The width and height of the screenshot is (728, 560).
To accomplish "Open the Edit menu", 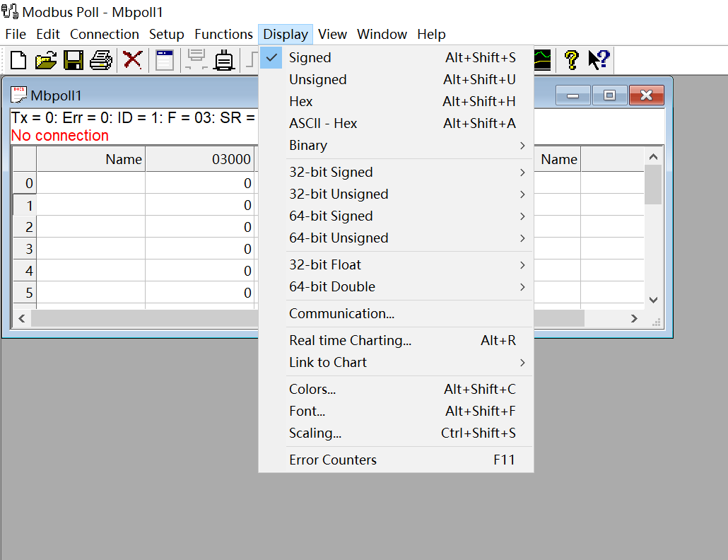I will click(48, 35).
